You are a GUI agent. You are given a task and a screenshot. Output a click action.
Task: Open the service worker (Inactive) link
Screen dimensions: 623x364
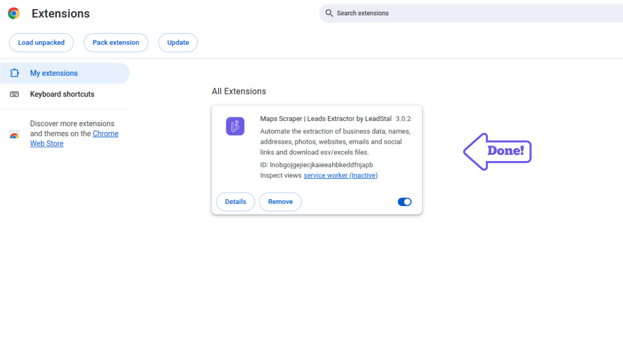pyautogui.click(x=341, y=175)
